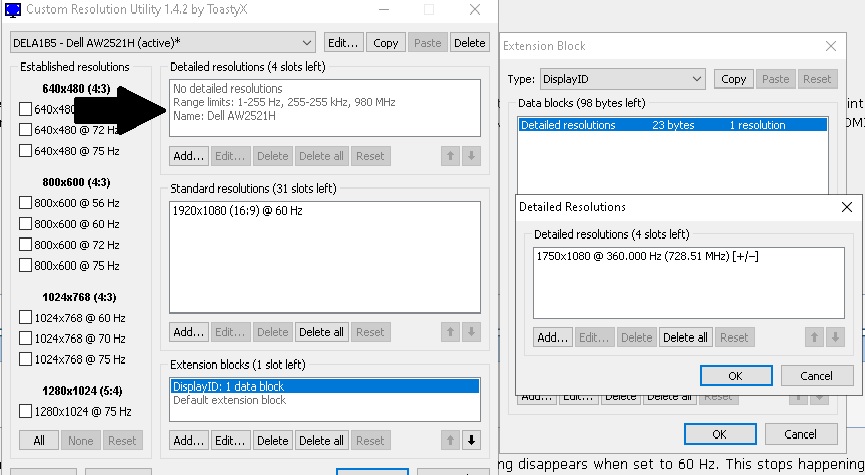Check the 1024x768 @ 70 Hz option
This screenshot has width=865, height=475.
pyautogui.click(x=26, y=339)
